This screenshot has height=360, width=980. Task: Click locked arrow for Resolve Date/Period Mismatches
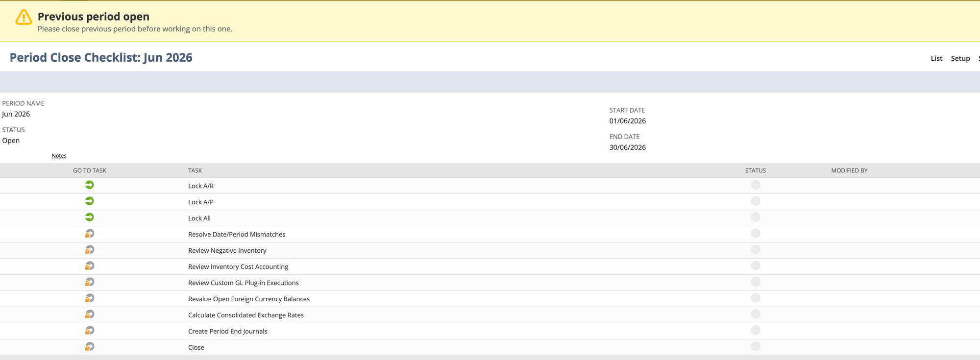click(x=89, y=233)
